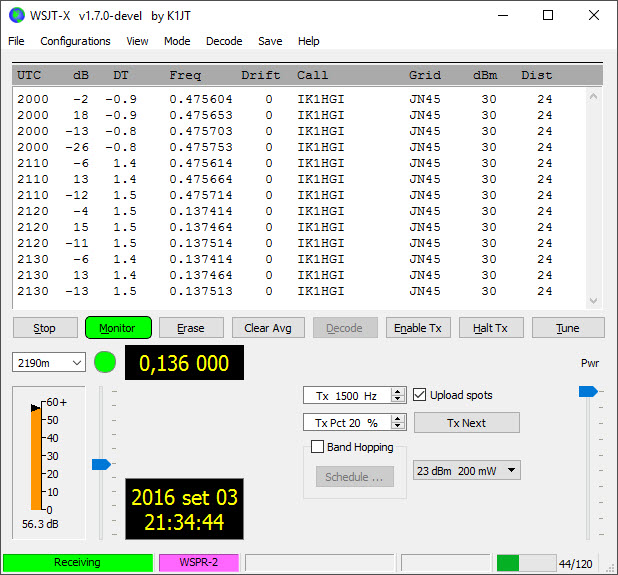
Task: Enable the Band Hopping checkbox
Action: [318, 447]
